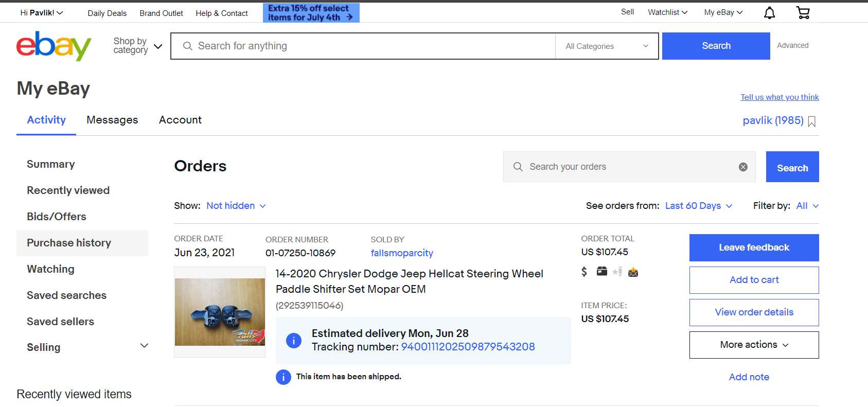Open the paddle shifter product thumbnail
868x407 pixels.
[220, 312]
